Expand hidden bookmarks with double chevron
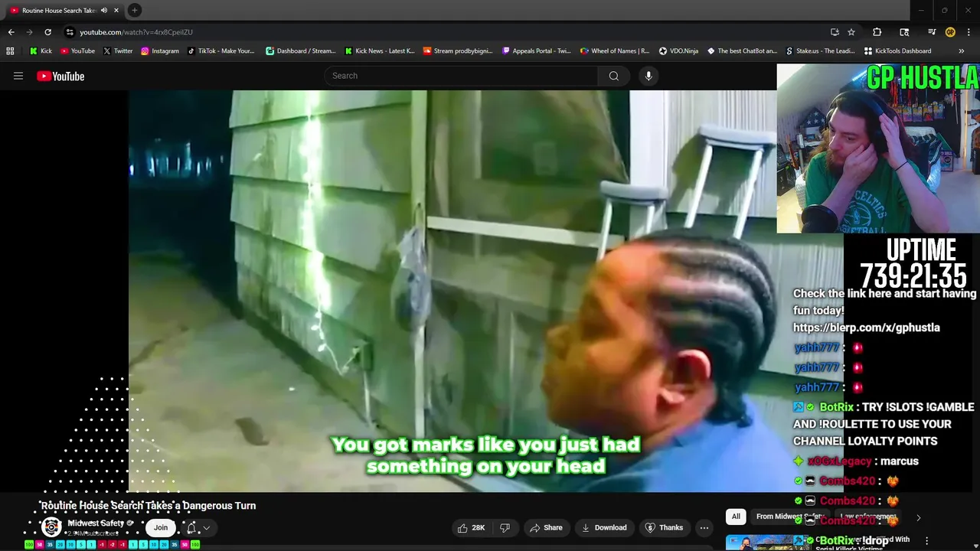Screen dimensions: 980x551 (962, 51)
